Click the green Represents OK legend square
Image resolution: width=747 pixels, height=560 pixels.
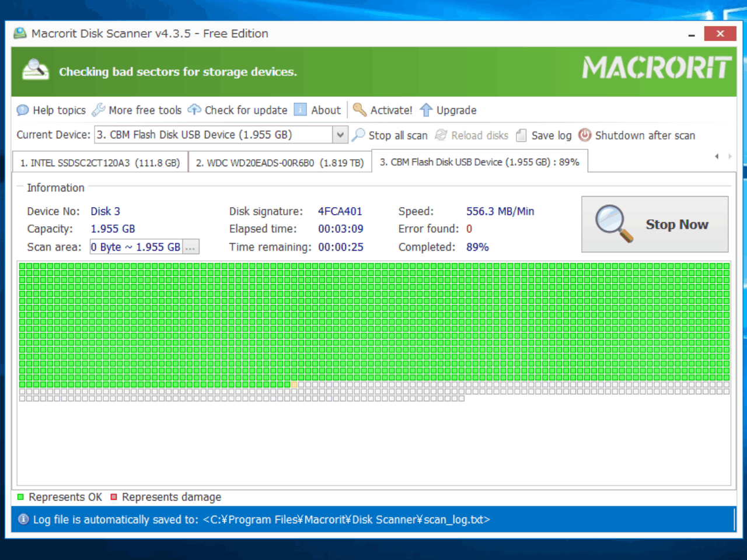click(20, 497)
